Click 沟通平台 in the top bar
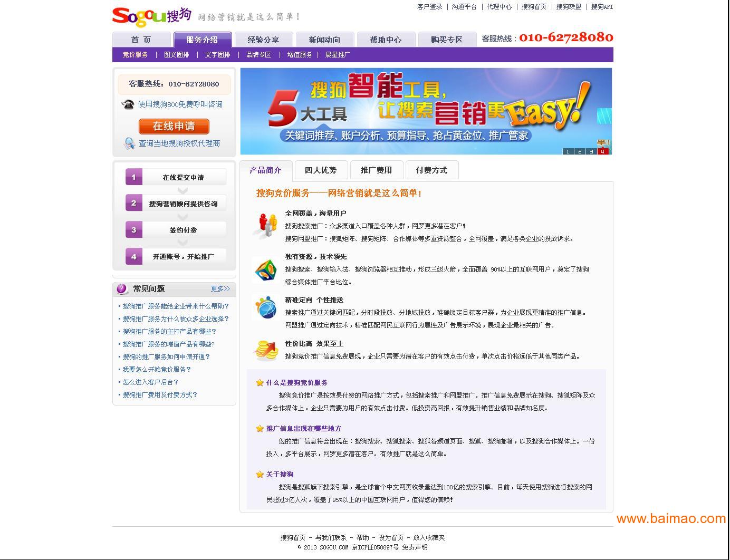 464,7
